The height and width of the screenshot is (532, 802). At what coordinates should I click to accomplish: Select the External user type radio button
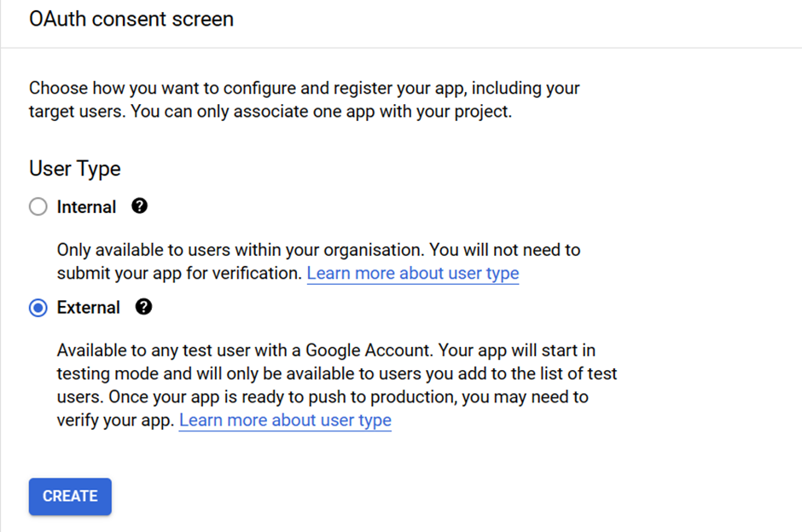[38, 308]
